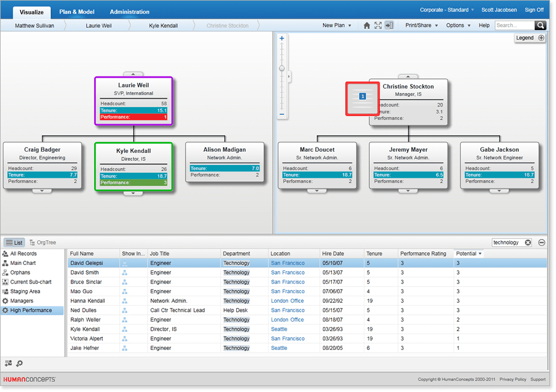Expand upward above Christine Stockton box
This screenshot has height=392, width=556.
pyautogui.click(x=408, y=76)
